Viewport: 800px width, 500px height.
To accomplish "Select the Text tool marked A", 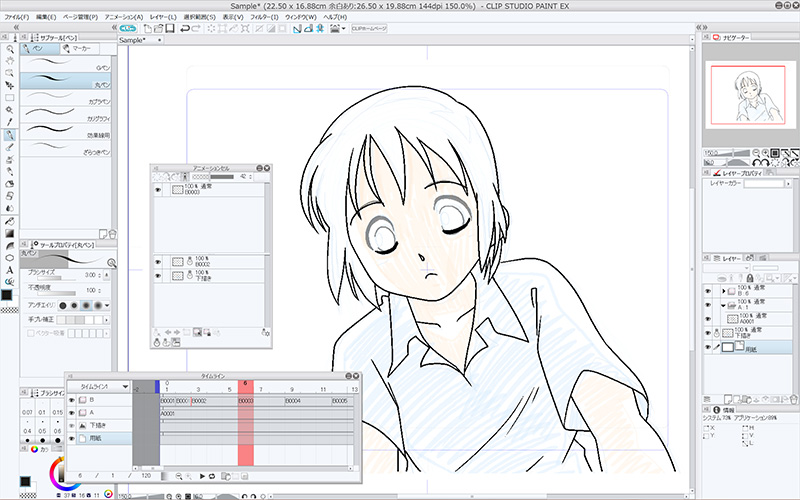I will coord(9,269).
